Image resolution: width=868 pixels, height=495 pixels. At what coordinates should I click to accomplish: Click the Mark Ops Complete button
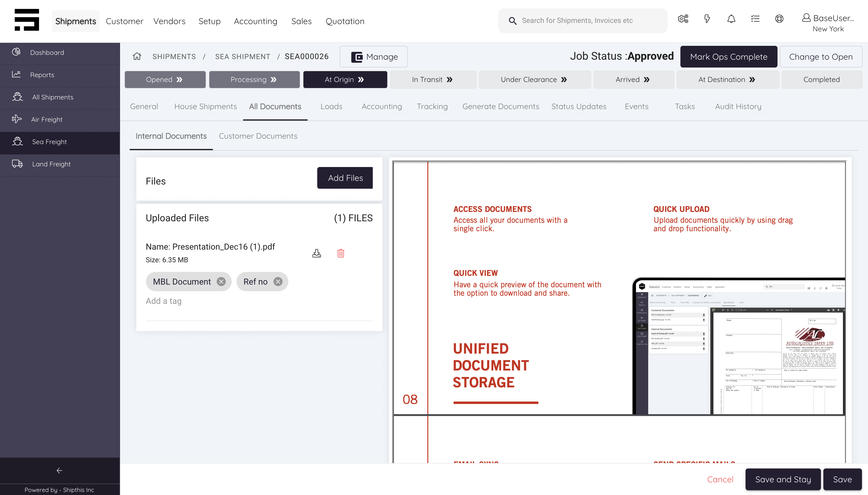click(729, 56)
